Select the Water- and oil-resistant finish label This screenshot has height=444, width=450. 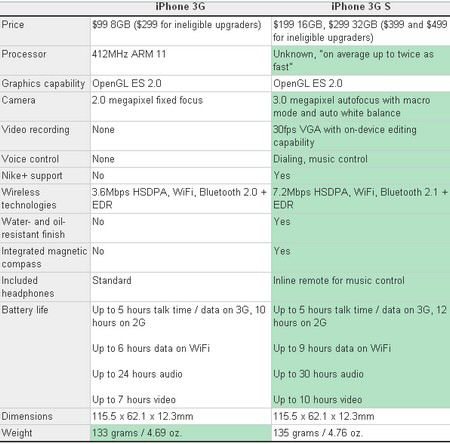point(33,228)
